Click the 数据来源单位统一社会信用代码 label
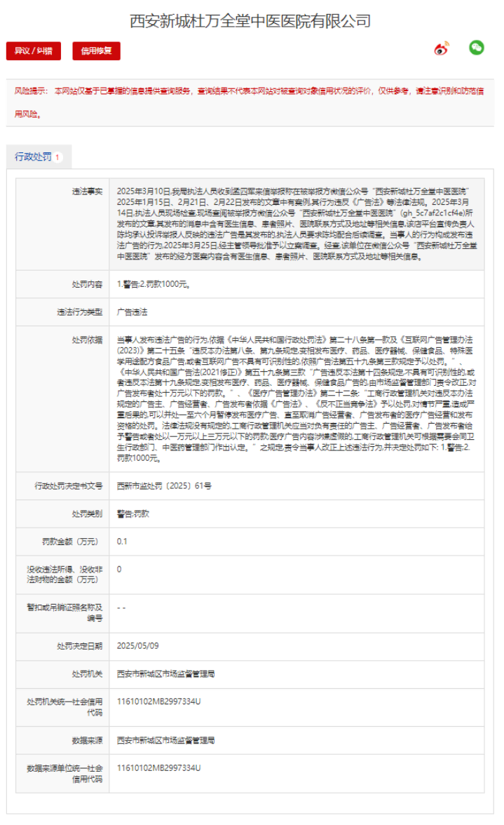Screen dimensions: 504x825 point(64,774)
